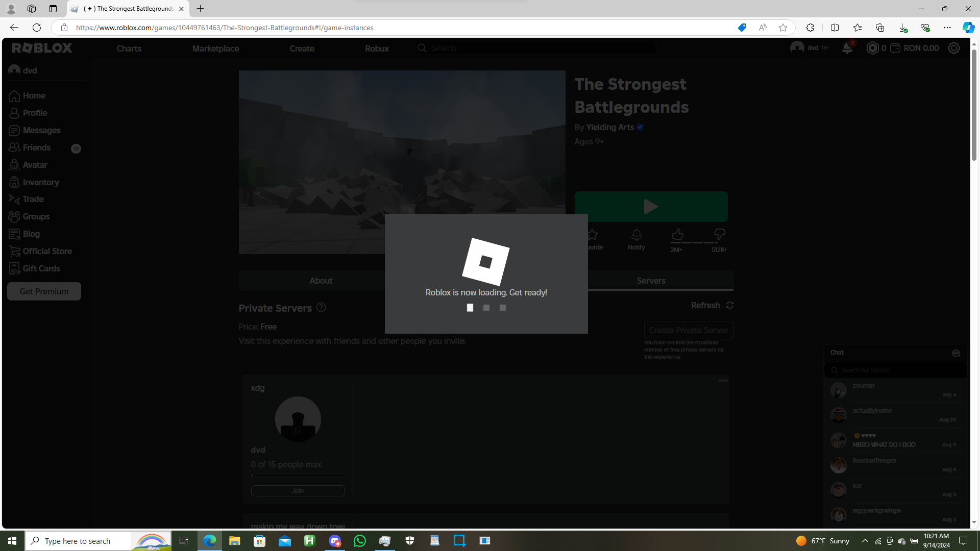The height and width of the screenshot is (551, 980).
Task: Click the Roblox notifications bell icon
Action: [847, 48]
